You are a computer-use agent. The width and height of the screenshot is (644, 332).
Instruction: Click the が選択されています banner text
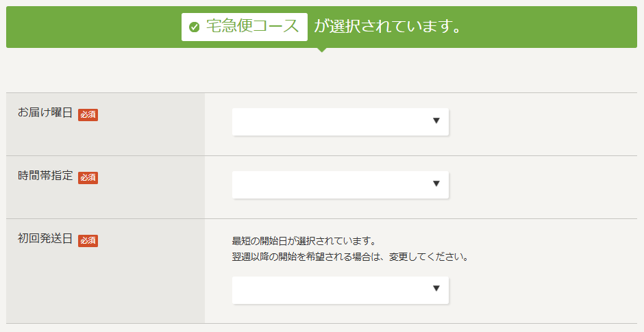click(388, 27)
